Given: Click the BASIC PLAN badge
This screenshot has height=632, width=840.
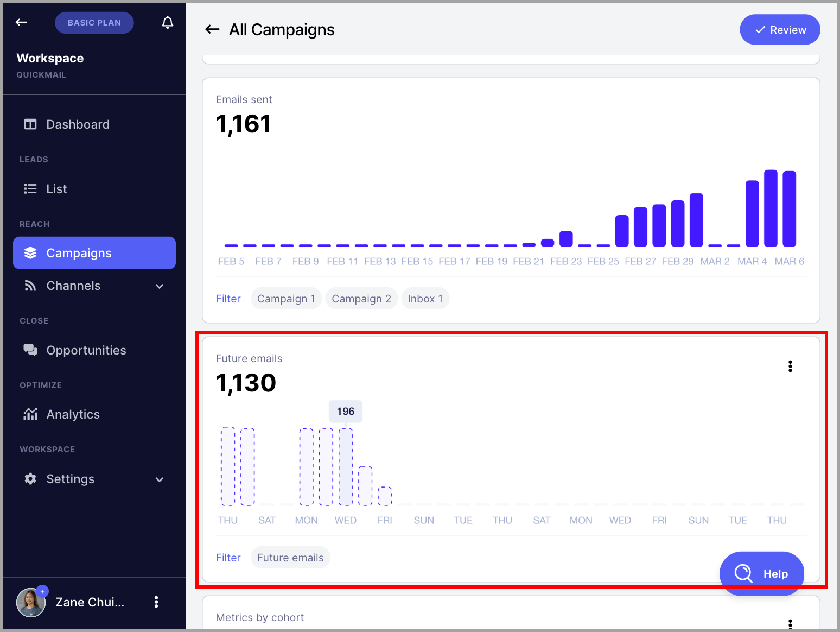Looking at the screenshot, I should [x=94, y=23].
